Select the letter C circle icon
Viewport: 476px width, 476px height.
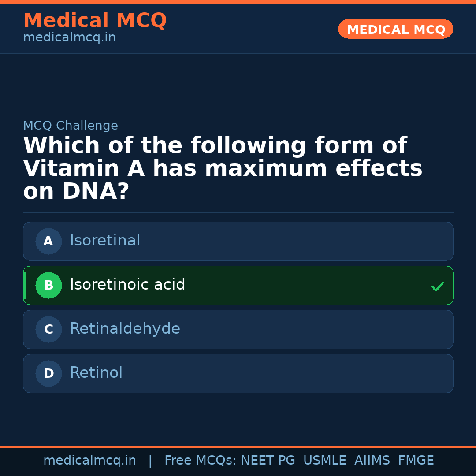tap(48, 329)
